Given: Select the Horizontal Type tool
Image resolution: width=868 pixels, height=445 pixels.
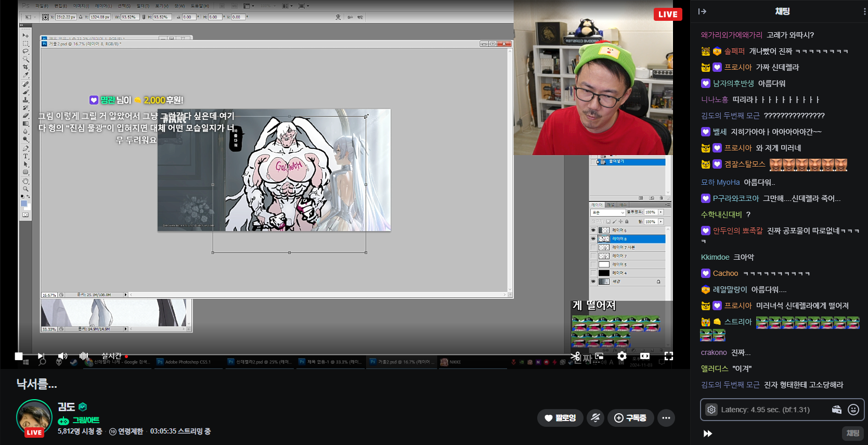Looking at the screenshot, I should (25, 156).
